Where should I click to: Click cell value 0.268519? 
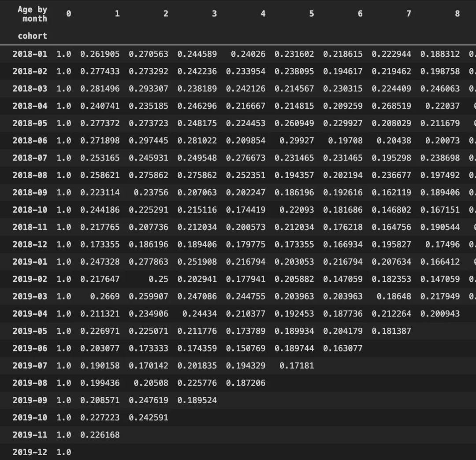[x=391, y=106]
